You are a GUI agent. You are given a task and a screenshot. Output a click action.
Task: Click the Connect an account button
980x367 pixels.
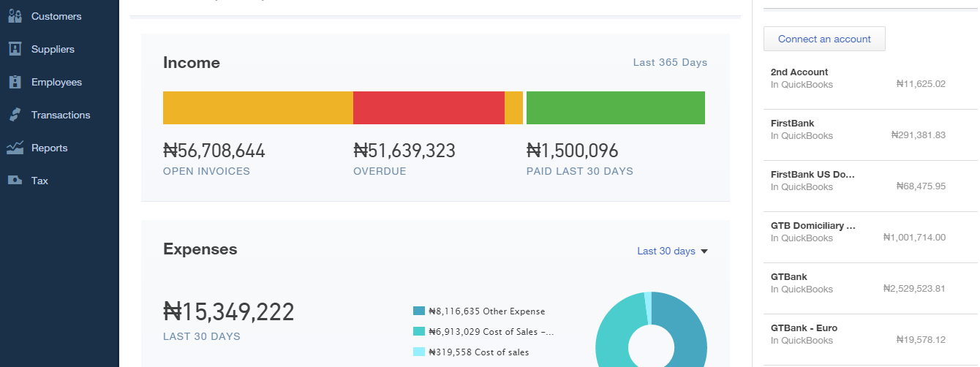(824, 39)
